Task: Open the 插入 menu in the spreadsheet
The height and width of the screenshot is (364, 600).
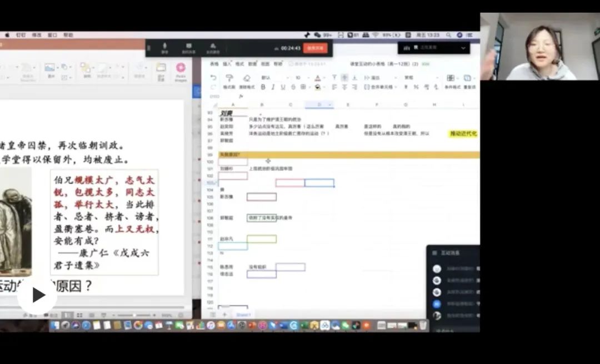Action: (227, 64)
